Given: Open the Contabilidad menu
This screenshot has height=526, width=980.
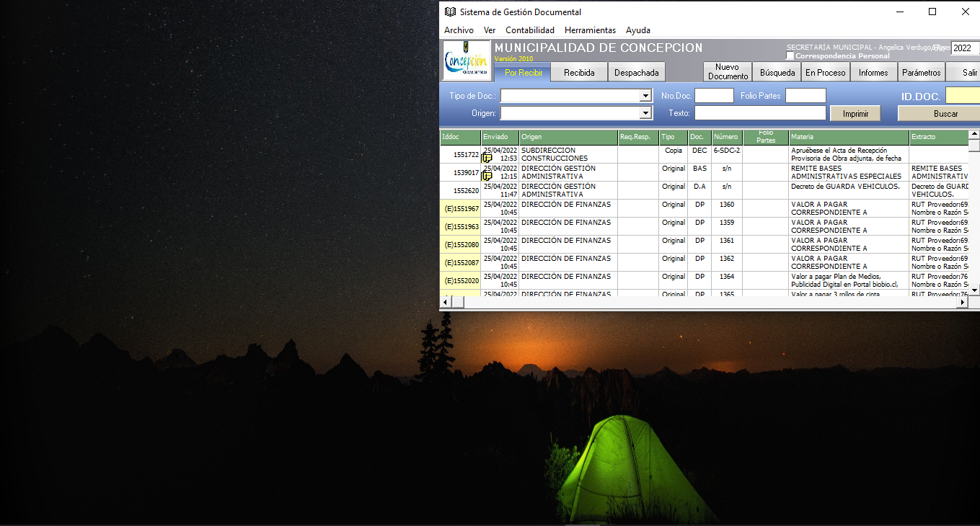Looking at the screenshot, I should tap(529, 30).
